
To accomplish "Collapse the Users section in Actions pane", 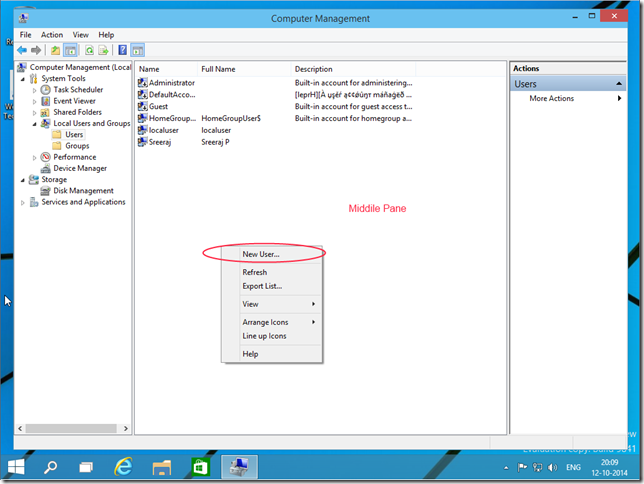I will coord(619,84).
